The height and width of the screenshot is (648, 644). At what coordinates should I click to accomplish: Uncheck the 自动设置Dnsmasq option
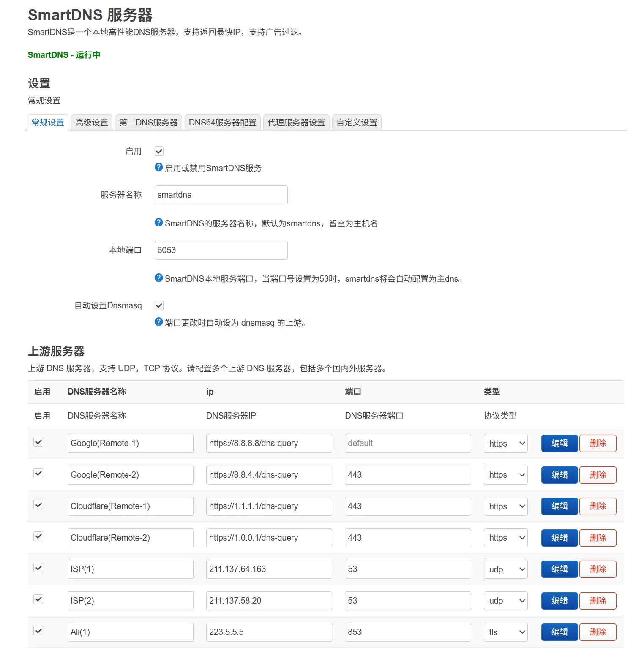tap(158, 305)
